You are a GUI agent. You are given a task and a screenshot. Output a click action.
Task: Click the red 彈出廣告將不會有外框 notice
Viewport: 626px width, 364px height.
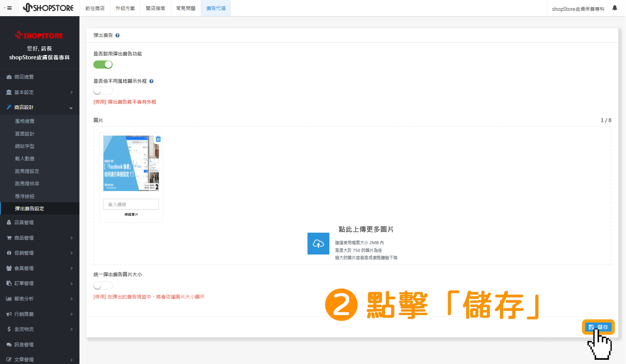tap(125, 102)
